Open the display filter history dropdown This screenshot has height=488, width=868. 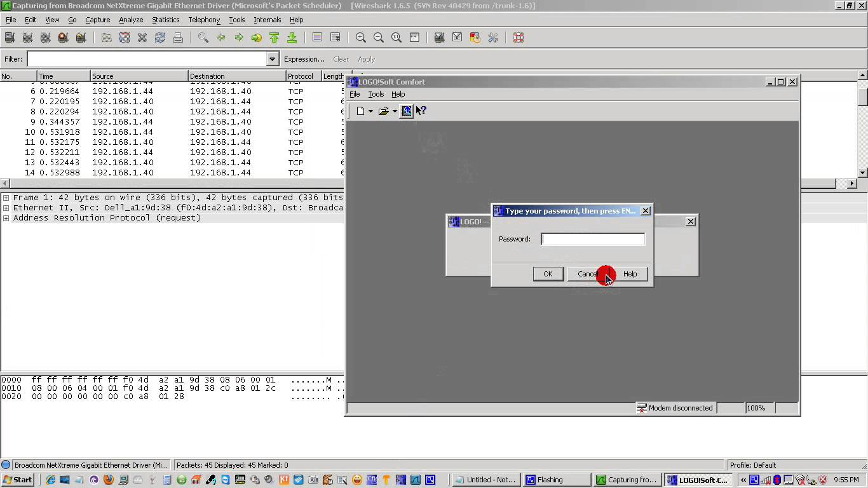coord(273,59)
